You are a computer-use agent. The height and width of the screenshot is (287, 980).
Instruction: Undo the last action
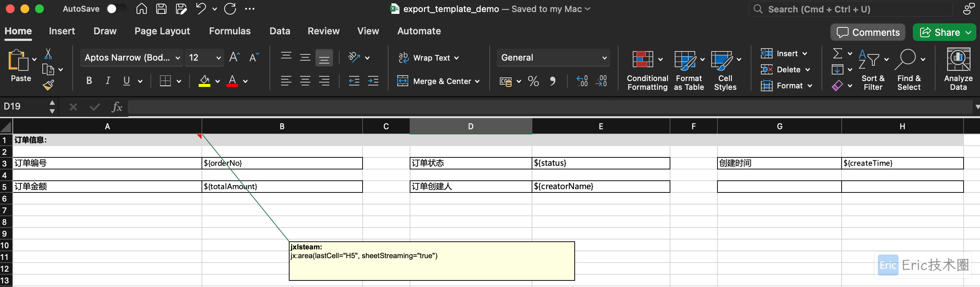[201, 9]
